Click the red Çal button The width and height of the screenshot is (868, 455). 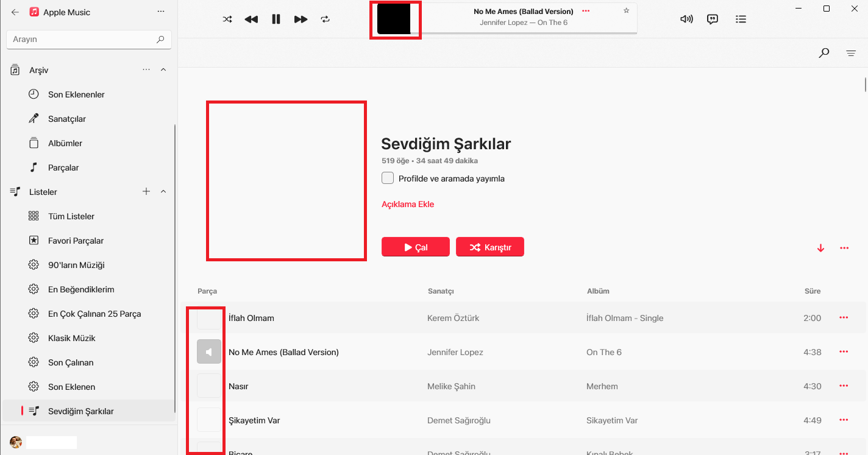click(x=416, y=247)
